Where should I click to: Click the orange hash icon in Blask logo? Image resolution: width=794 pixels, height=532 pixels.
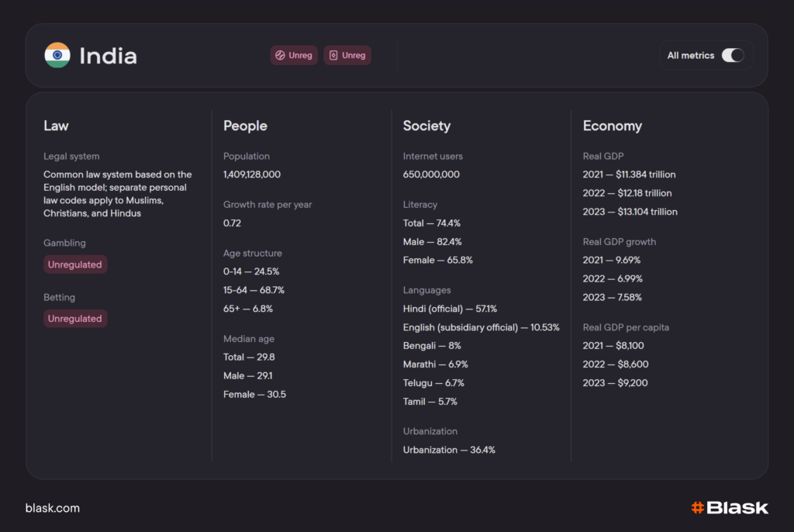[x=697, y=508]
